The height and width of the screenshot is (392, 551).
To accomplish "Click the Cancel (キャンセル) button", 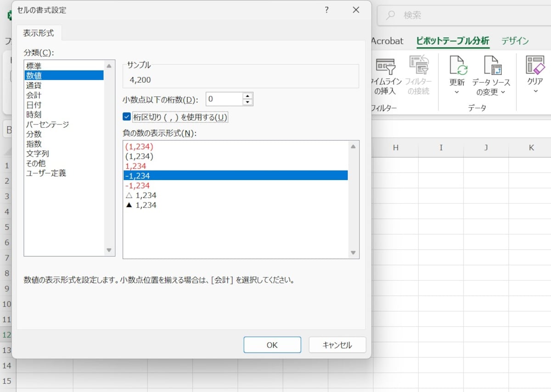I will coord(337,345).
